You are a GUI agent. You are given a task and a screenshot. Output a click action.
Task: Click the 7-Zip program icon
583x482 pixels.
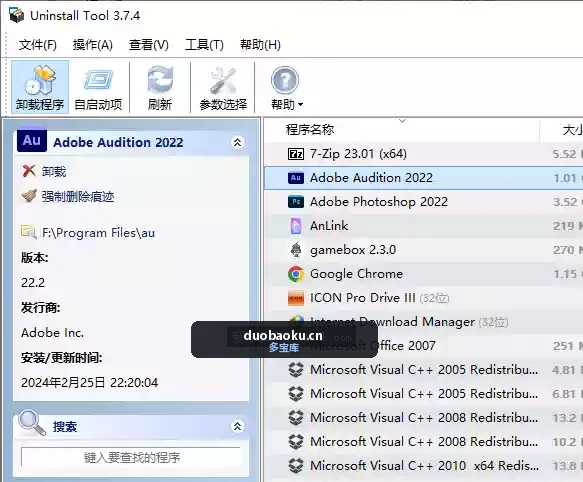click(x=296, y=154)
